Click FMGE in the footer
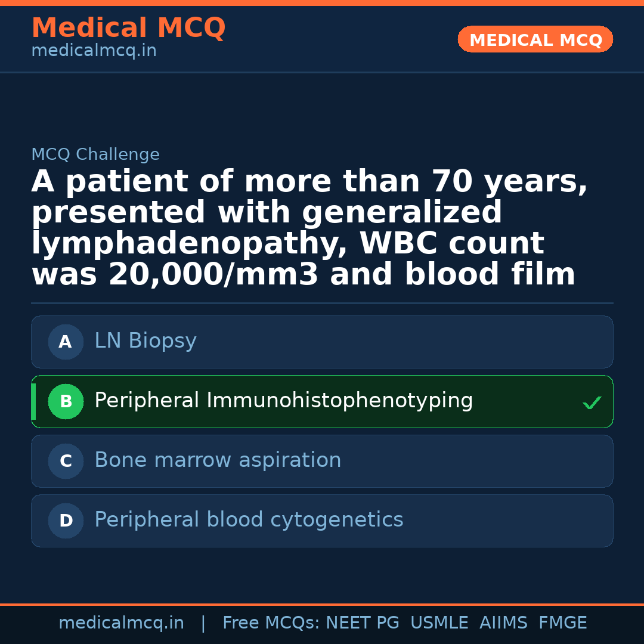The width and height of the screenshot is (644, 644). pyautogui.click(x=562, y=623)
